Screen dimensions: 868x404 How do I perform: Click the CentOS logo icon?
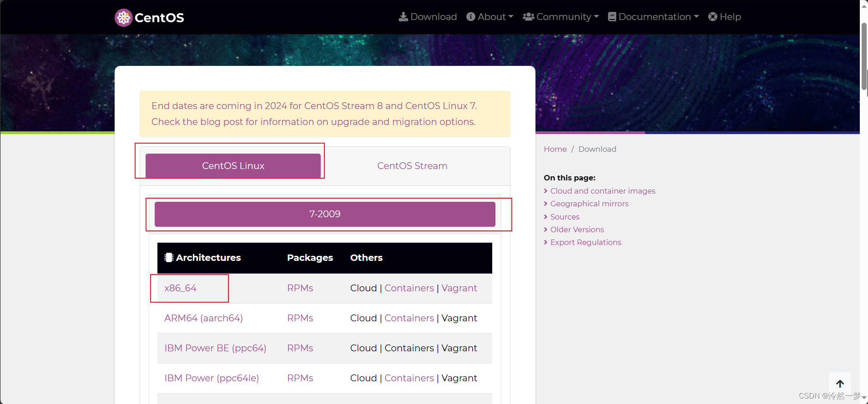pyautogui.click(x=123, y=18)
